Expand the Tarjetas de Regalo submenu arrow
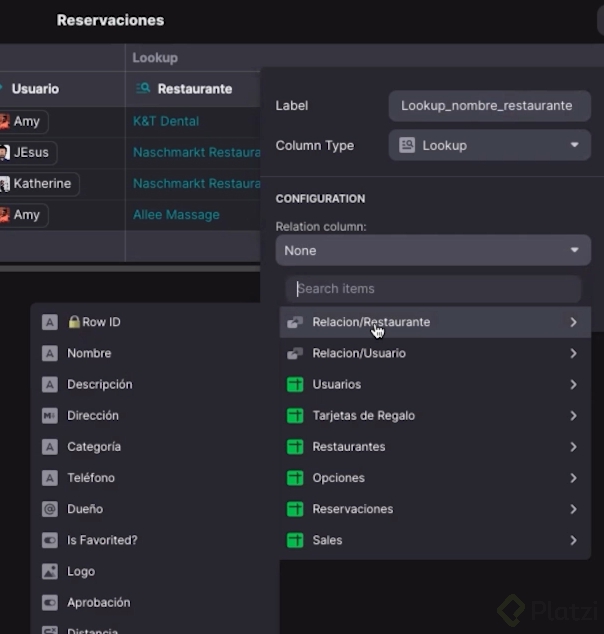The image size is (604, 634). pos(573,416)
